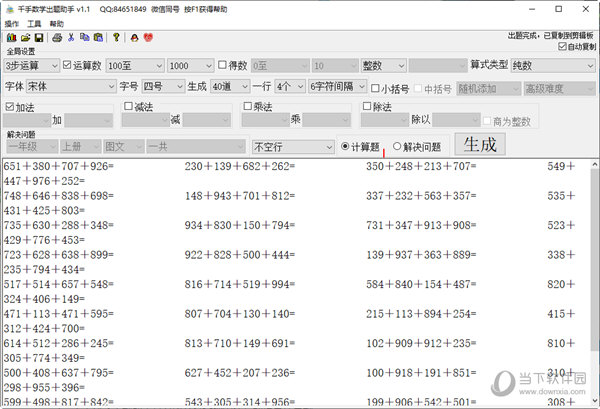Open the 操作 menu
Screen dimensions: 600x409
coord(12,24)
